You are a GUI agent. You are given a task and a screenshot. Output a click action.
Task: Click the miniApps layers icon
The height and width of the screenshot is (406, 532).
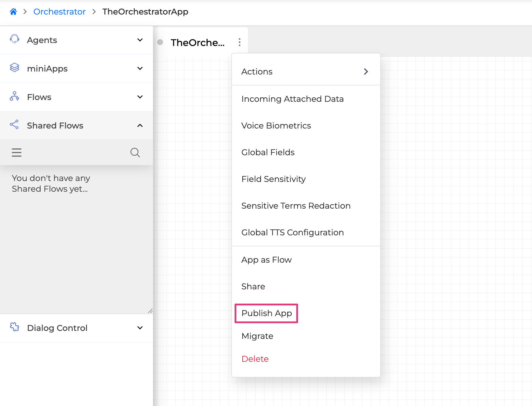pos(14,68)
